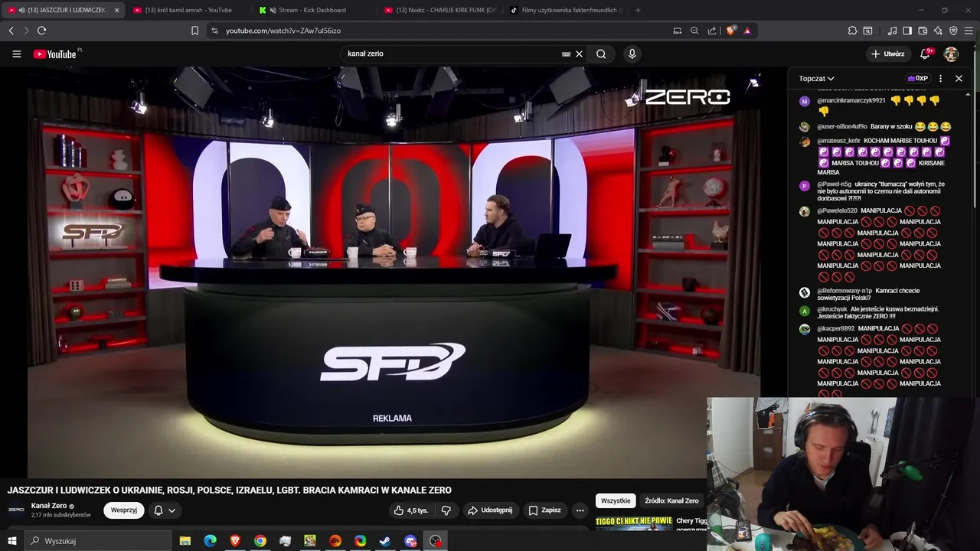Open the Brave Rewards triangle icon
The height and width of the screenshot is (551, 980).
(747, 31)
